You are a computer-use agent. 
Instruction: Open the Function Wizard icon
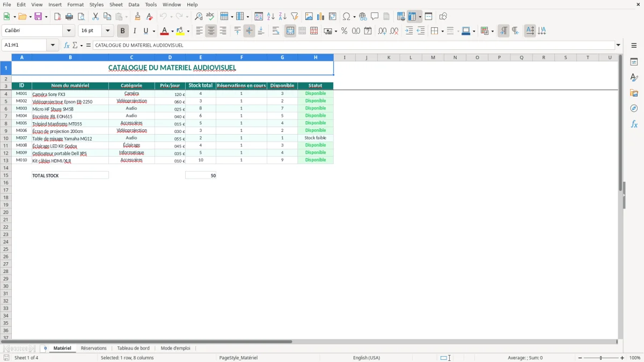(67, 45)
